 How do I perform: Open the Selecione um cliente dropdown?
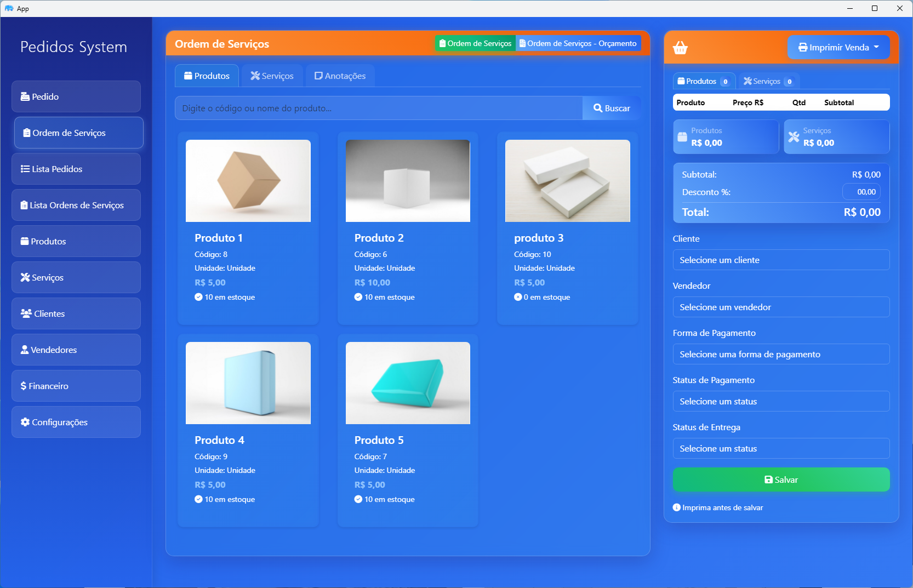(x=781, y=260)
